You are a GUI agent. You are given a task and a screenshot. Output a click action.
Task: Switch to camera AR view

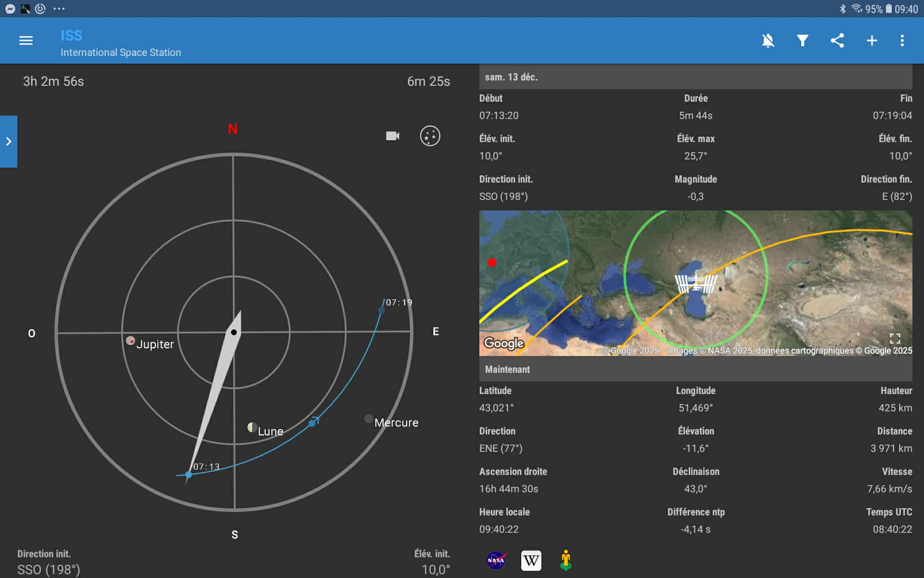pyautogui.click(x=393, y=136)
